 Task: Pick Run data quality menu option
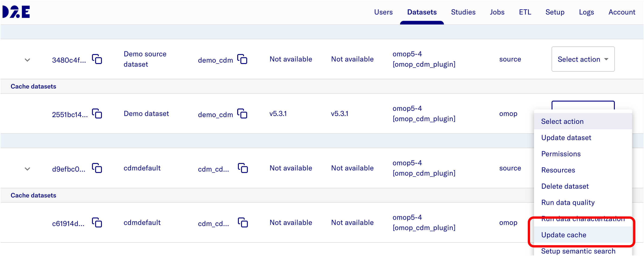pos(568,202)
